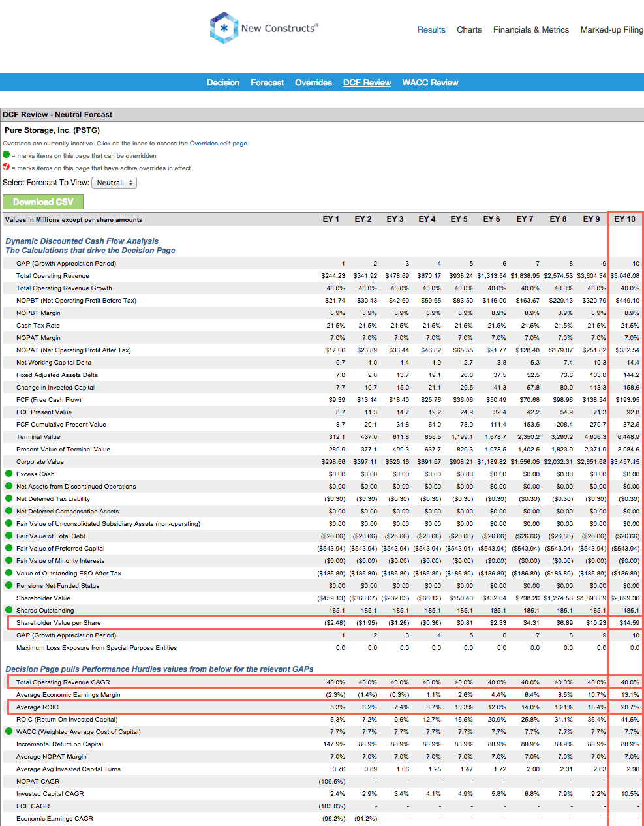Click the Corporate Value row label

point(40,461)
